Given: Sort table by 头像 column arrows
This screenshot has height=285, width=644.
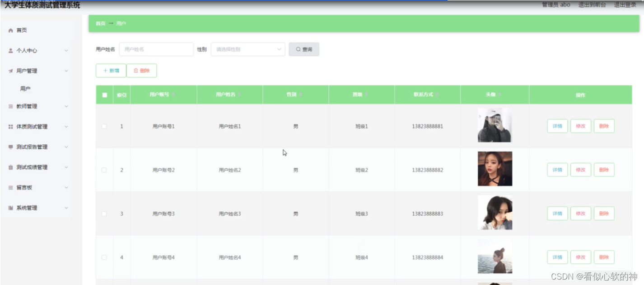Looking at the screenshot, I should (x=500, y=95).
